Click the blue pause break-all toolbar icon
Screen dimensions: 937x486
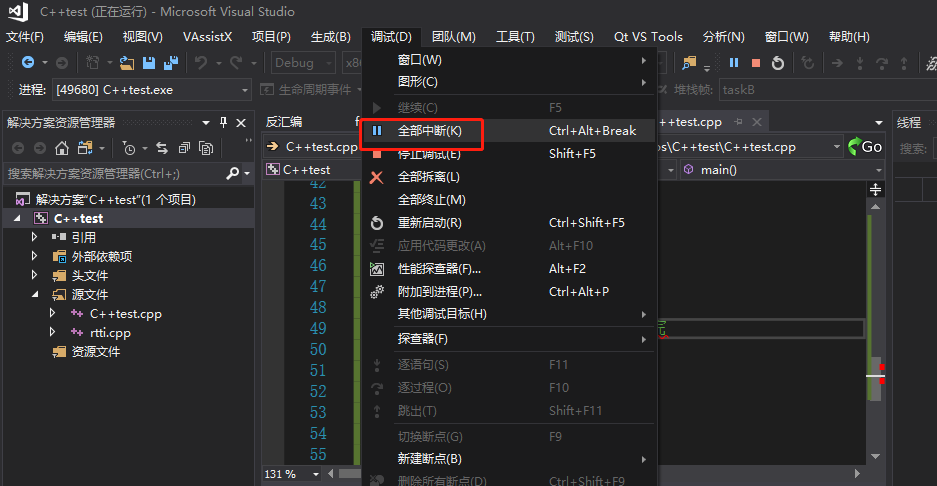coord(734,63)
